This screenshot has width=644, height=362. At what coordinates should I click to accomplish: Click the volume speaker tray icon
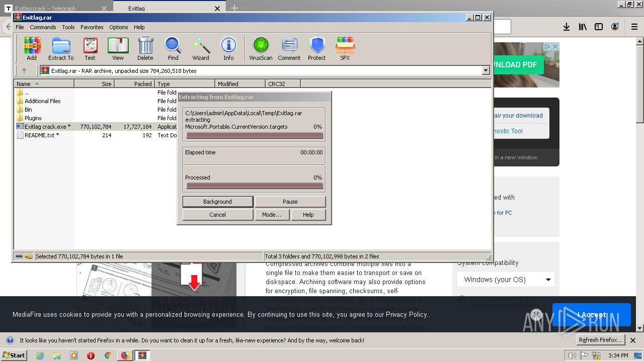[x=572, y=355]
